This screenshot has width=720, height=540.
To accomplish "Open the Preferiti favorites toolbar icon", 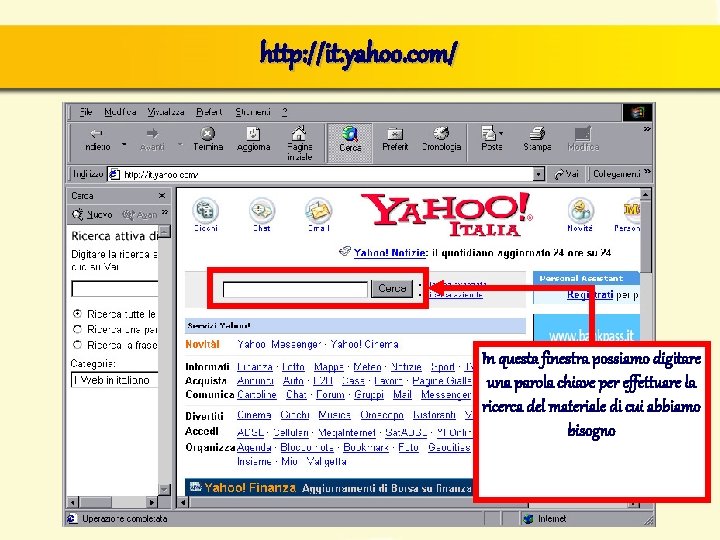I will (x=395, y=134).
